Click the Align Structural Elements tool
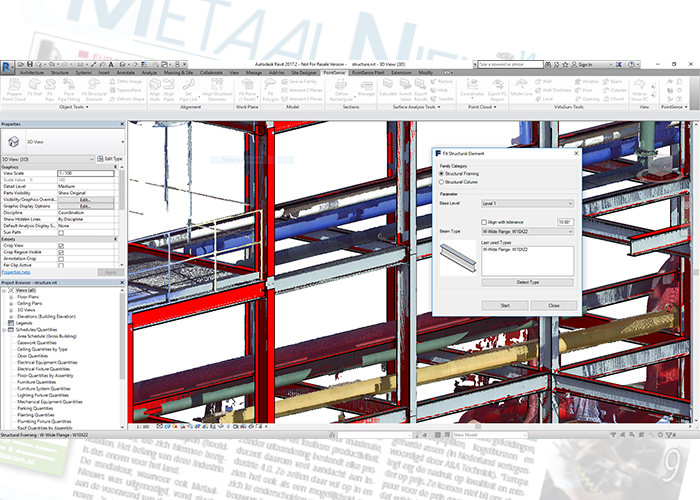 217,90
